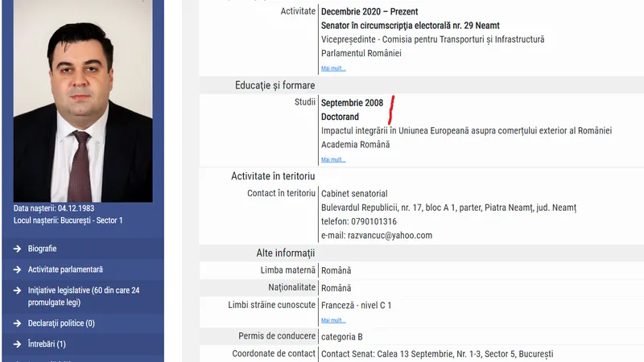The width and height of the screenshot is (644, 362).
Task: Click the thesis title 'Impactul integrării în Uniunea Europeană'
Action: coord(466,131)
